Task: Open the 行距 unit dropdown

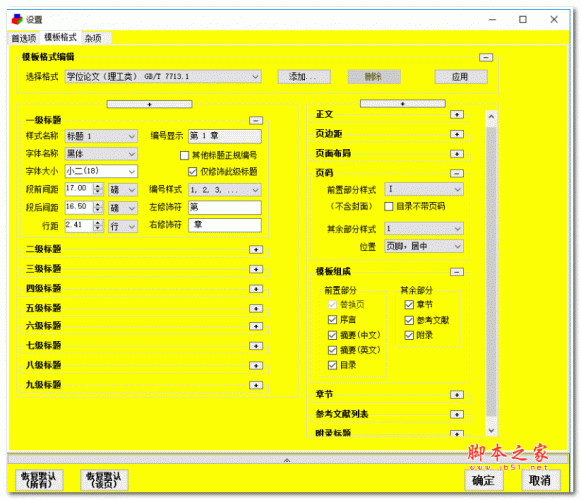Action: (123, 226)
